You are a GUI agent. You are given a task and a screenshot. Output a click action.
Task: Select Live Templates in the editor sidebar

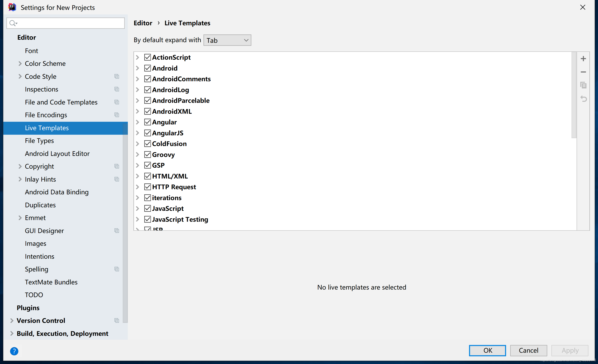pyautogui.click(x=47, y=128)
